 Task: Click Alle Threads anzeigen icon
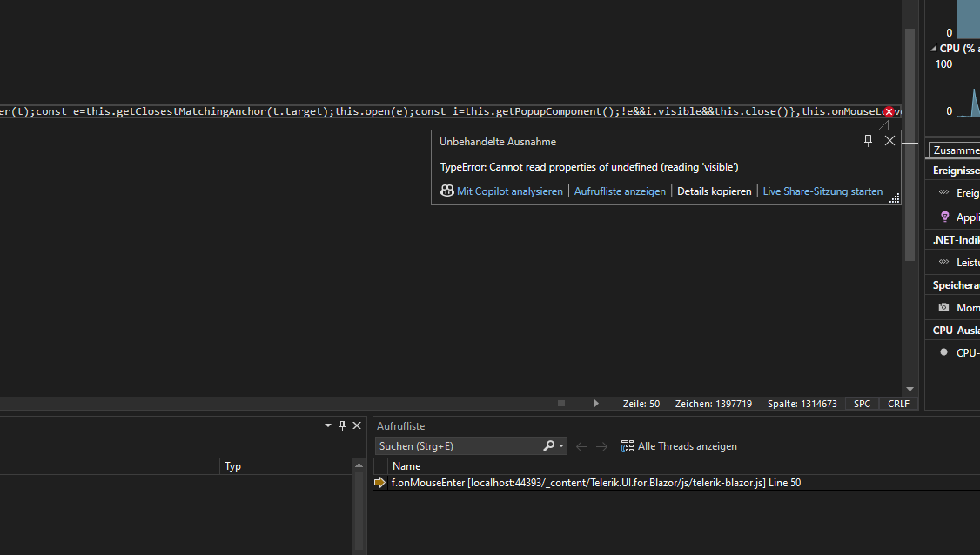(x=628, y=446)
